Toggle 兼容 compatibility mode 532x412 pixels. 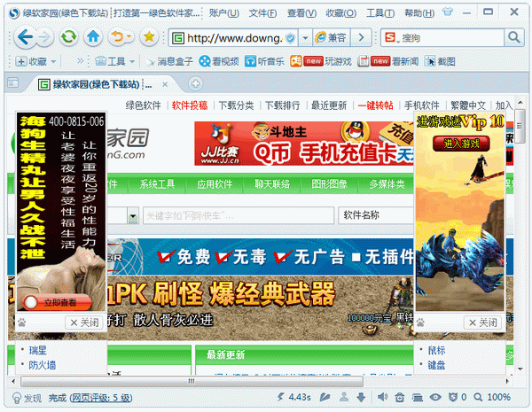[331, 37]
